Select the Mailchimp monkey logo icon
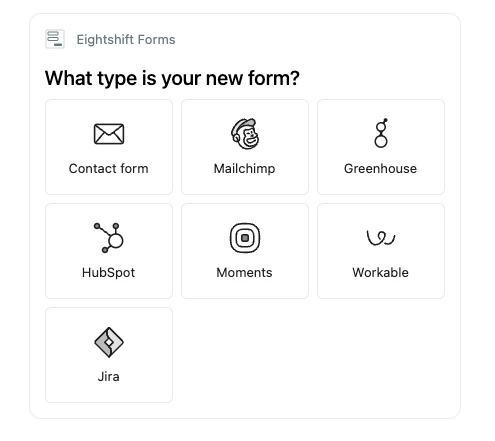This screenshot has height=441, width=495. point(245,134)
